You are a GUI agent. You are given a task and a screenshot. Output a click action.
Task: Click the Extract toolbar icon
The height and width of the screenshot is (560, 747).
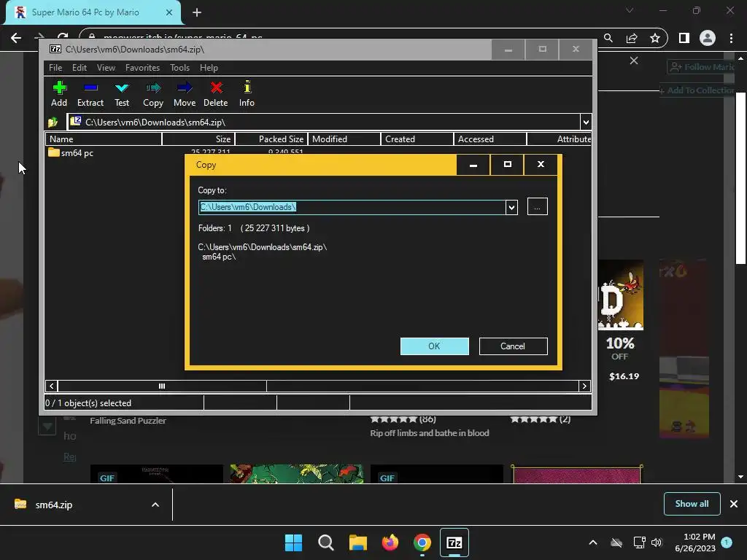[x=90, y=94]
